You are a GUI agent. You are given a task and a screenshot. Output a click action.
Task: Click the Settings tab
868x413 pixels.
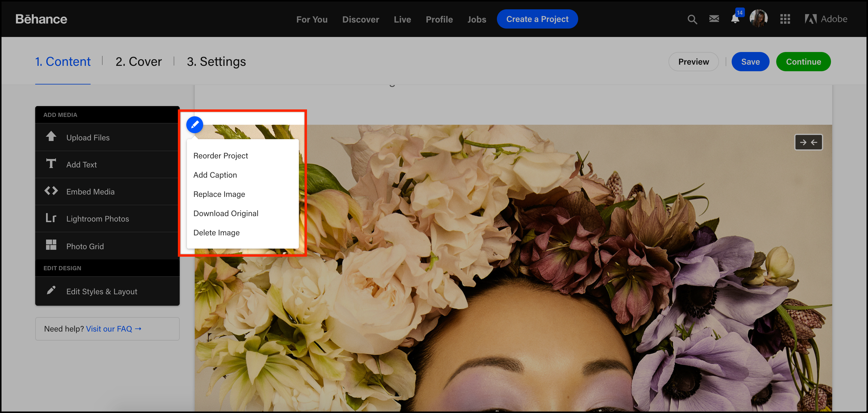click(216, 61)
